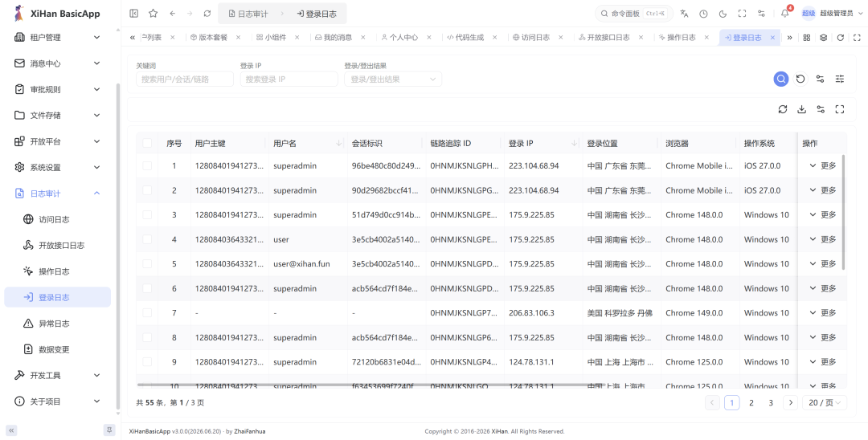The height and width of the screenshot is (440, 868).
Task: Enter fullscreen from the header icon
Action: click(x=743, y=14)
